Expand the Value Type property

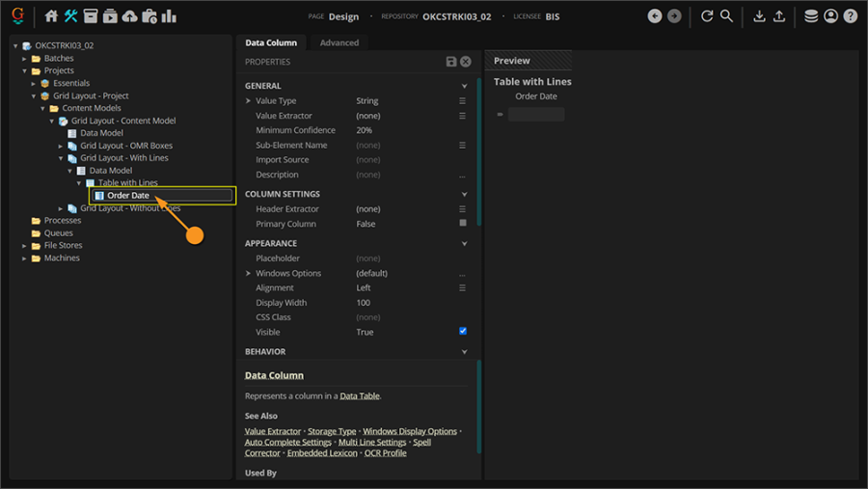[x=249, y=101]
